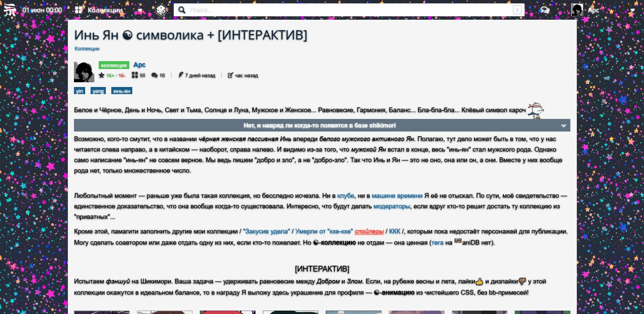
Task: Open random anime dice icon
Action: coord(161,10)
